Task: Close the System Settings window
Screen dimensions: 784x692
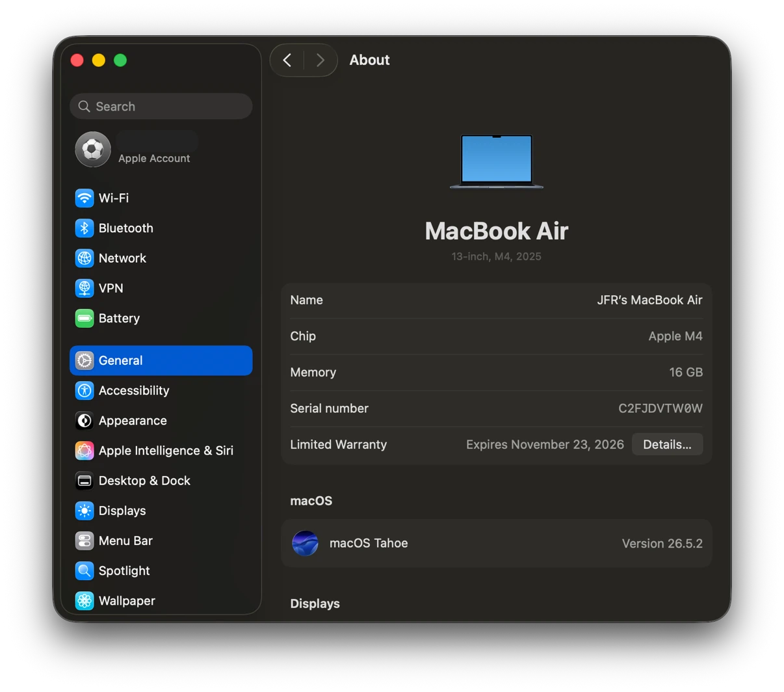Action: tap(77, 60)
